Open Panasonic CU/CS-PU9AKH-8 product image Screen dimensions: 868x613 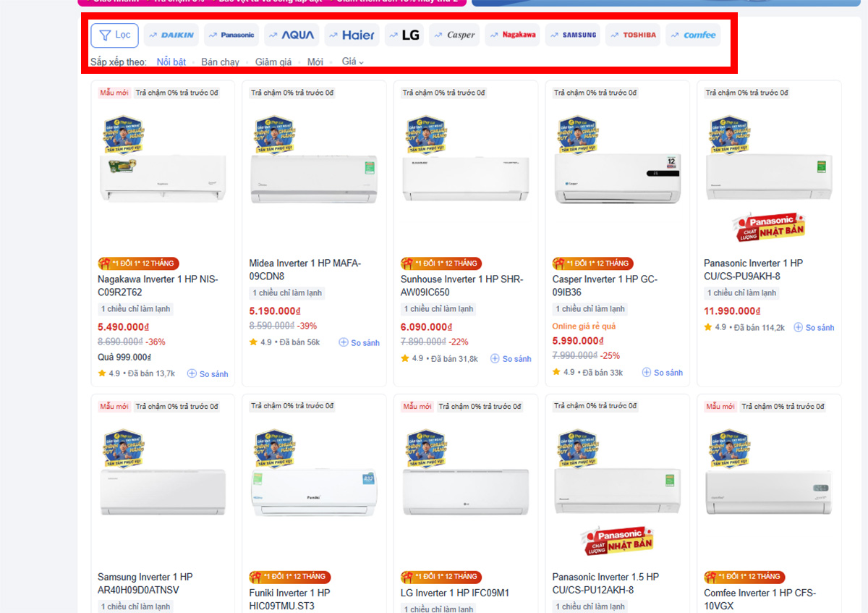tap(769, 177)
